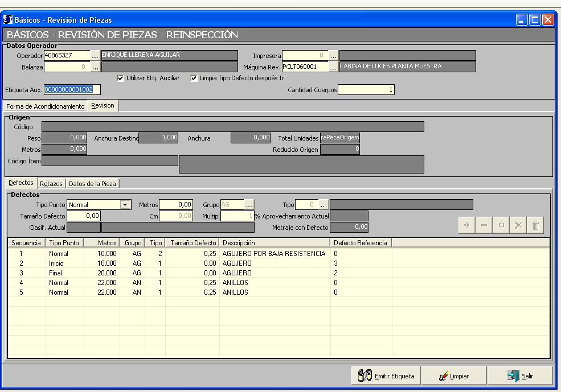The height and width of the screenshot is (392, 561).
Task: Click the Tamaño Defecto input field
Action: point(84,216)
